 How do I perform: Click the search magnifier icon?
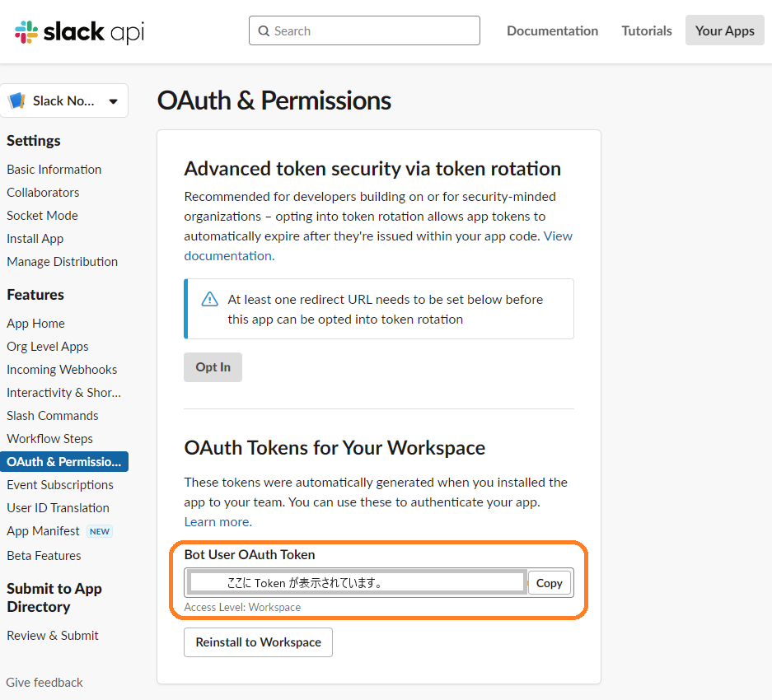(264, 31)
